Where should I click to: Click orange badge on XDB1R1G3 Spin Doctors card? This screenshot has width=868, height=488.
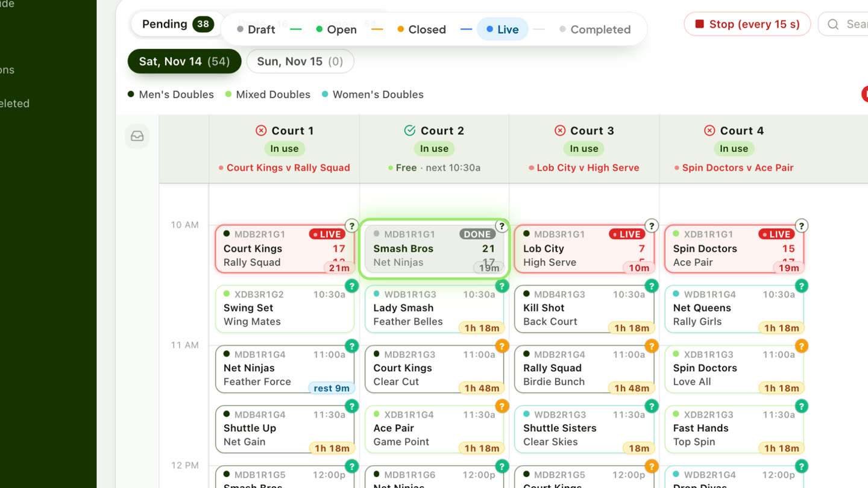[801, 346]
